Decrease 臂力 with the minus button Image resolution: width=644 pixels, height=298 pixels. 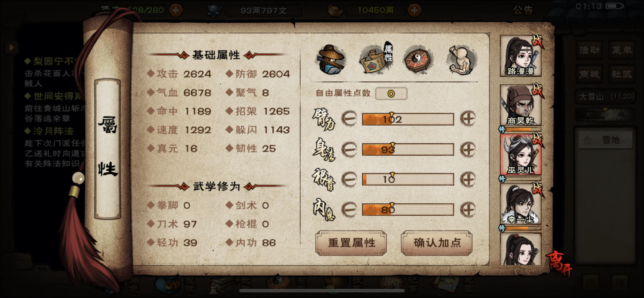pos(349,119)
